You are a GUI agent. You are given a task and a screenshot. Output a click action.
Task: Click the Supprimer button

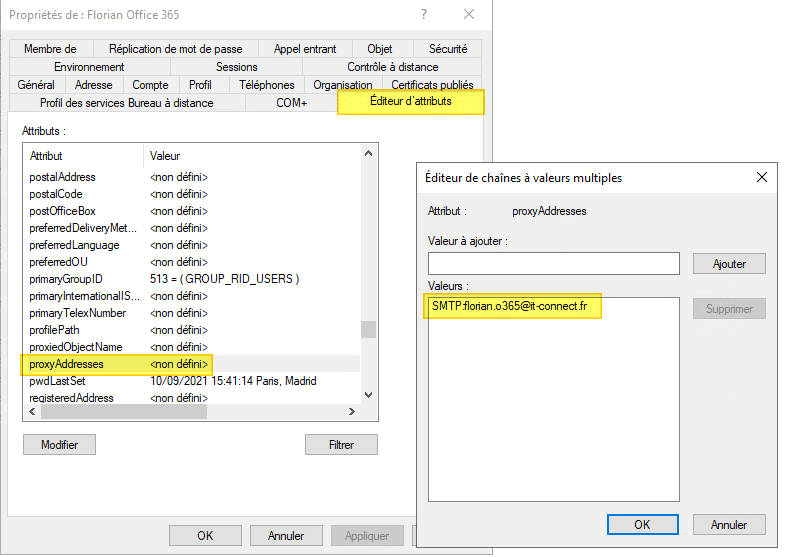tap(729, 309)
